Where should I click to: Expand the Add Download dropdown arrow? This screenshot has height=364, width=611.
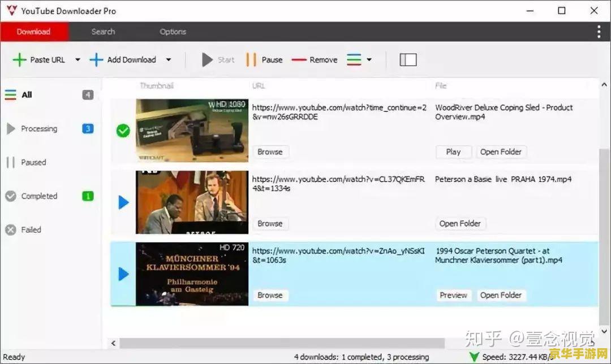tap(169, 59)
